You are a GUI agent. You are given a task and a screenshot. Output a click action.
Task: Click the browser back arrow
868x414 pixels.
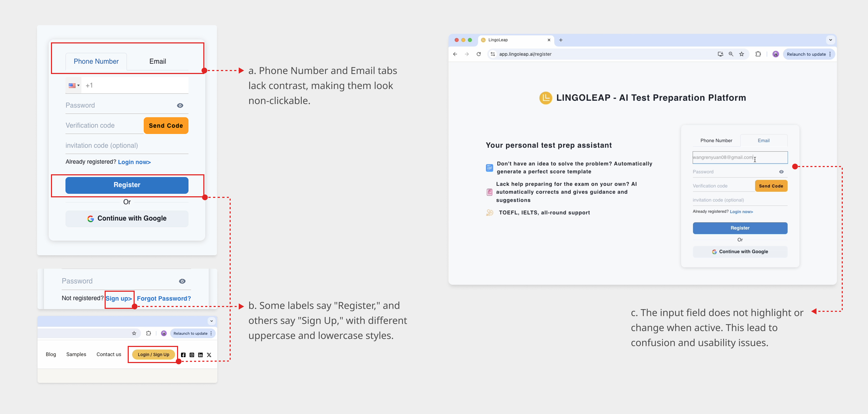(455, 54)
